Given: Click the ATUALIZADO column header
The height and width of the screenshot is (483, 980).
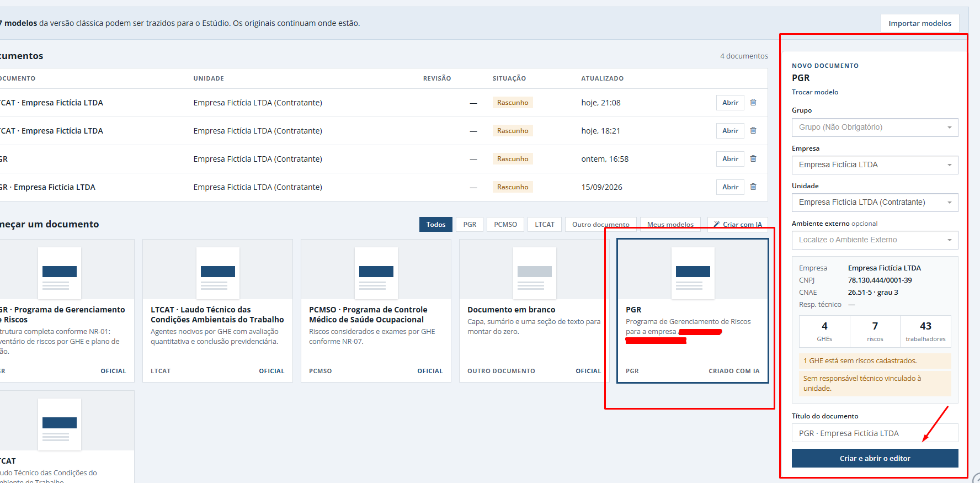Looking at the screenshot, I should point(602,78).
